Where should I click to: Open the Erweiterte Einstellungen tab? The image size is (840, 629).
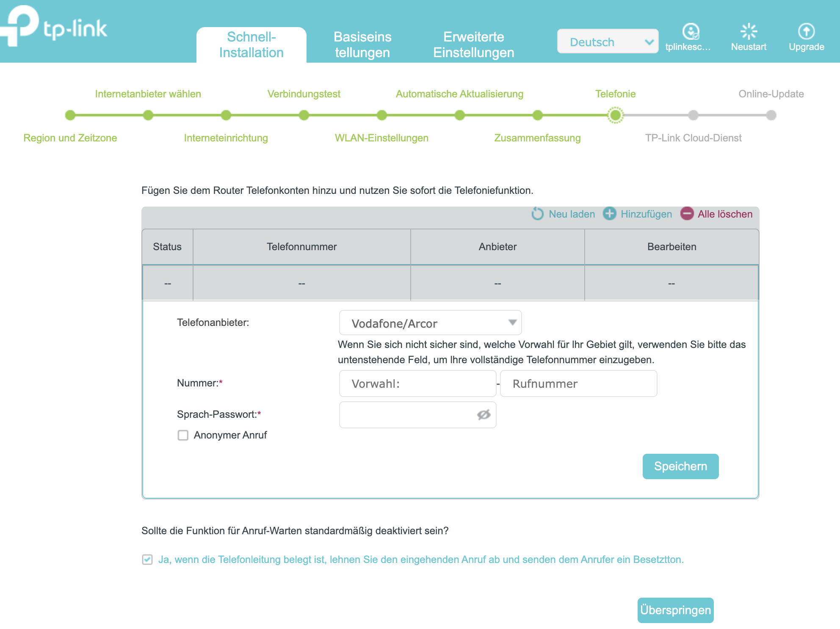tap(473, 44)
